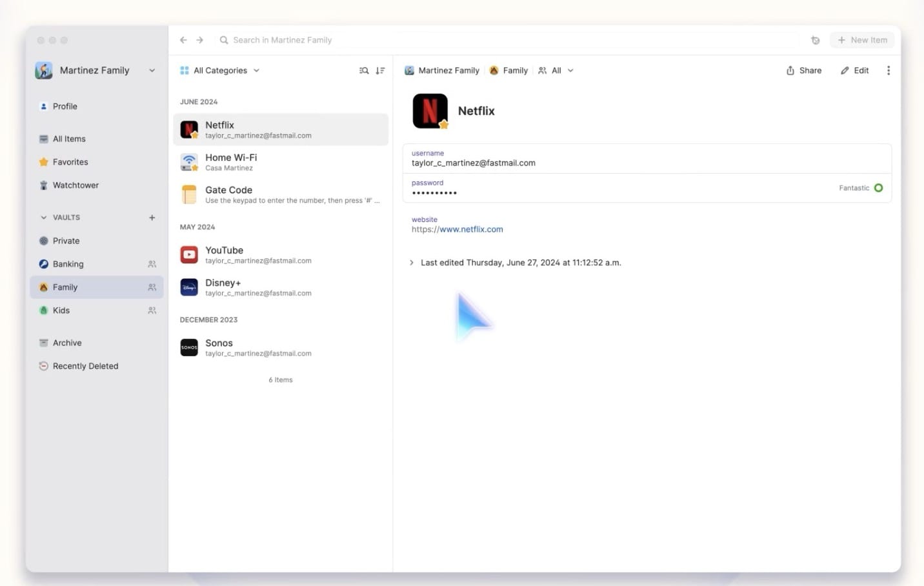
Task: Click the Gate Code note icon
Action: pos(189,194)
